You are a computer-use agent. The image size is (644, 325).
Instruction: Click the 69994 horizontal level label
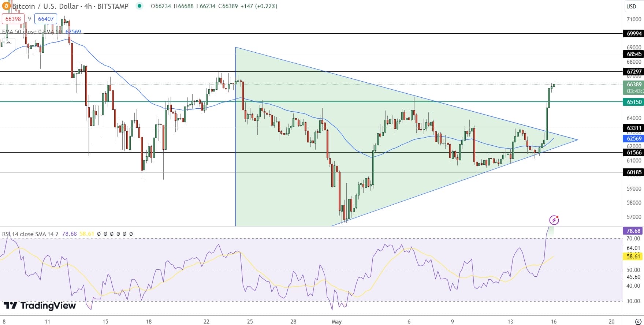[634, 34]
